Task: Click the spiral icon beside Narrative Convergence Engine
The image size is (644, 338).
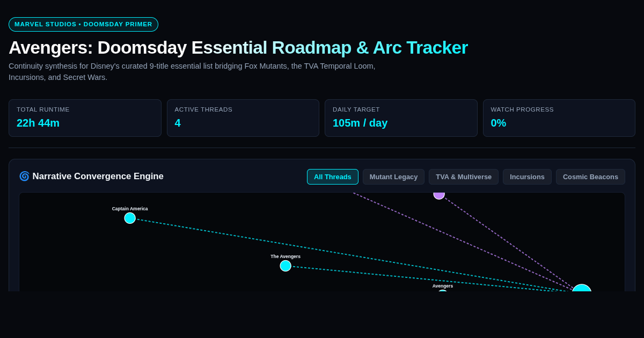Action: click(x=24, y=177)
